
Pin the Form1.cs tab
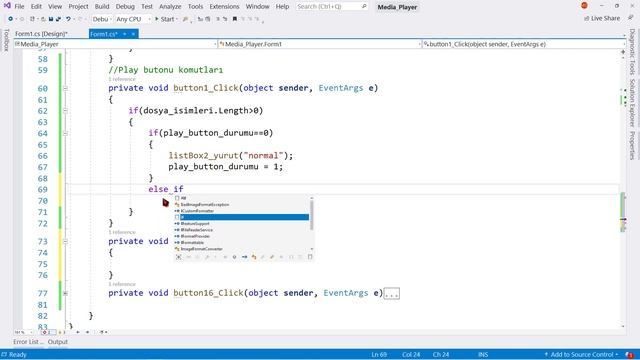124,34
